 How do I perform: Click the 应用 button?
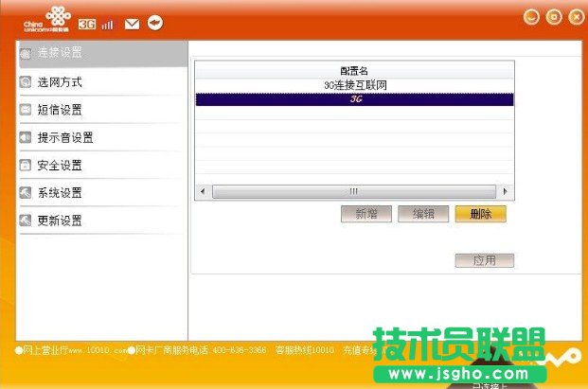(x=485, y=260)
